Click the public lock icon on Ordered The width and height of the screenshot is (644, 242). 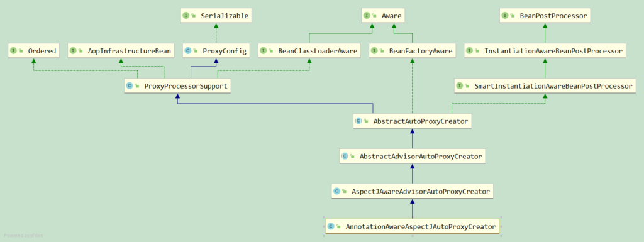point(20,52)
